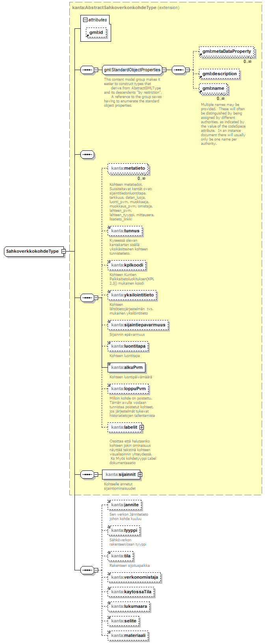Select the kanta:sijainnit element
This screenshot has height=644, width=266.
121,475
